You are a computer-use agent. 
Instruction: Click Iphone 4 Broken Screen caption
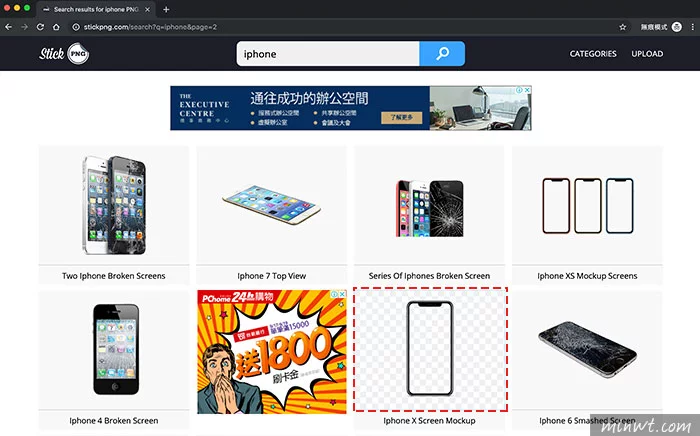(114, 420)
